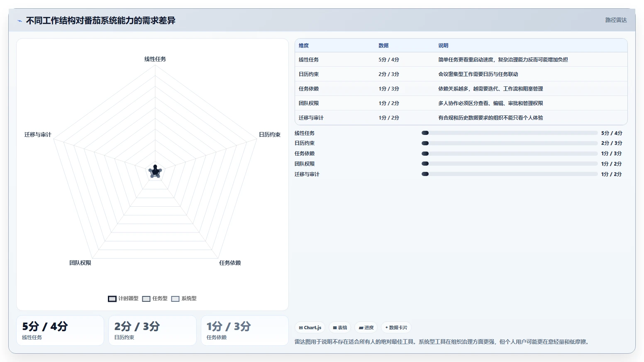Viewport: 644px width, 362px height.
Task: Click the description starting 多人协作必须区分
Action: point(490,103)
